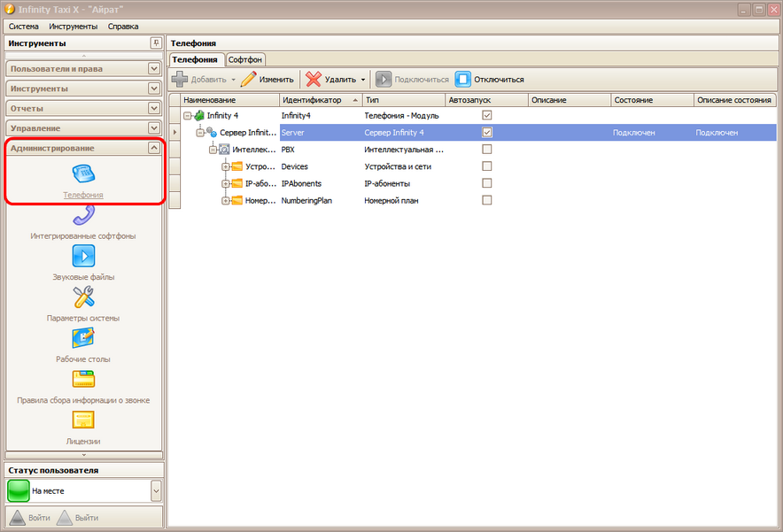Expand the Управление section
783x532 pixels.
154,127
